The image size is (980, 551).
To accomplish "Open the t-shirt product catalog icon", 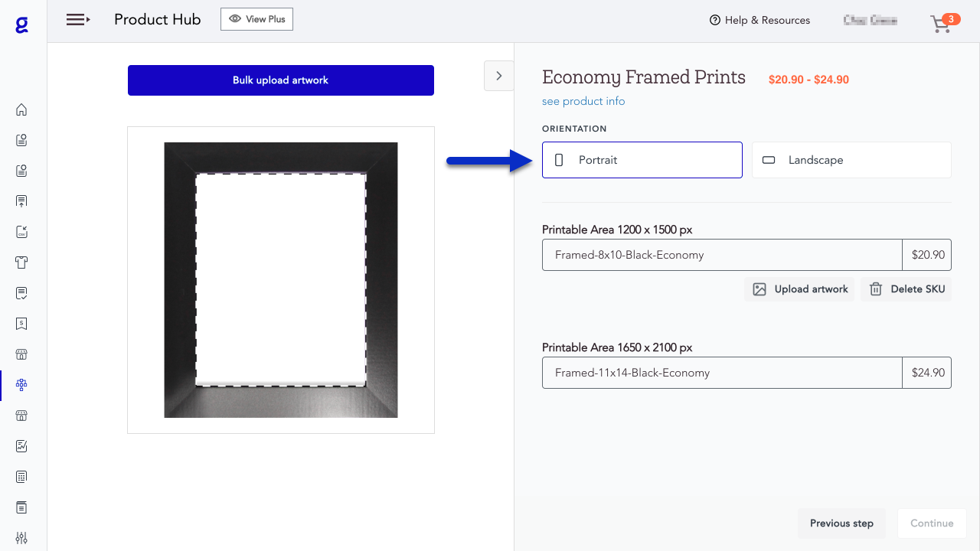I will [21, 262].
